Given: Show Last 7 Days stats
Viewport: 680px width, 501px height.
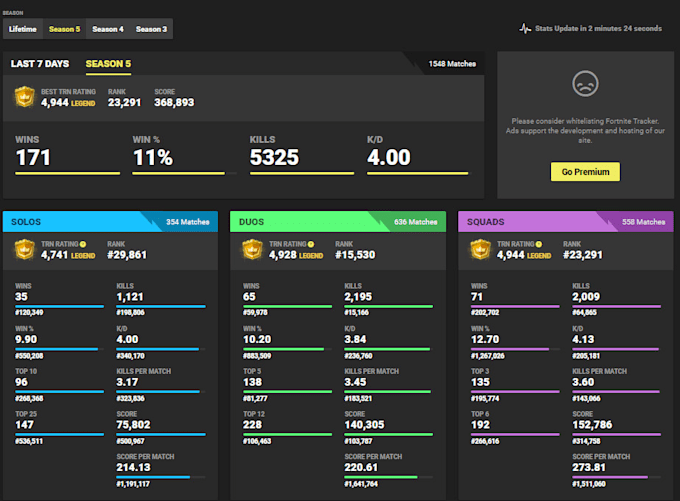Looking at the screenshot, I should (x=40, y=64).
